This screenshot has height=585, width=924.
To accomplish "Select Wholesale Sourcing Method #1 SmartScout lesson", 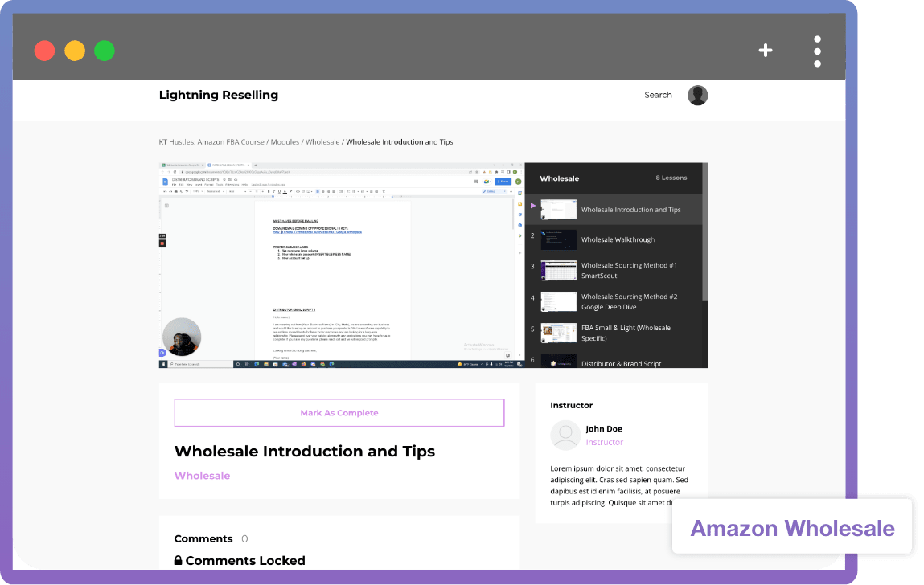I will (x=629, y=270).
